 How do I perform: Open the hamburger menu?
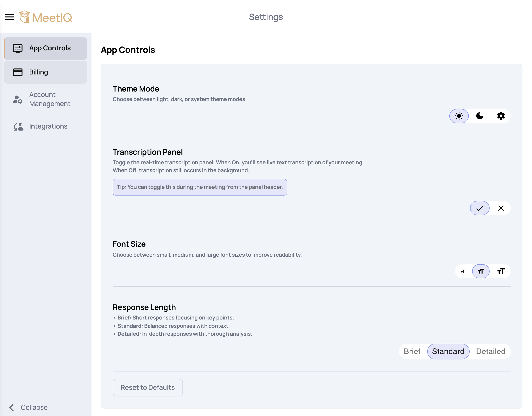pyautogui.click(x=10, y=17)
